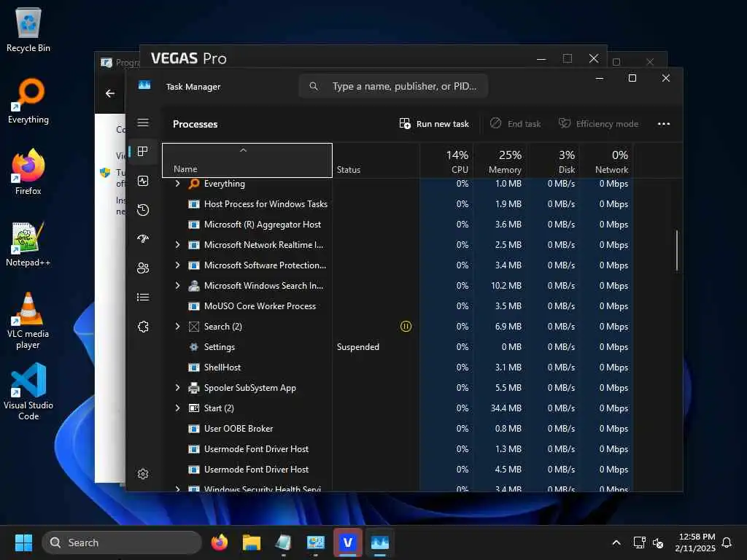
Task: Open Notepad++ desktop shortcut
Action: pos(28,244)
